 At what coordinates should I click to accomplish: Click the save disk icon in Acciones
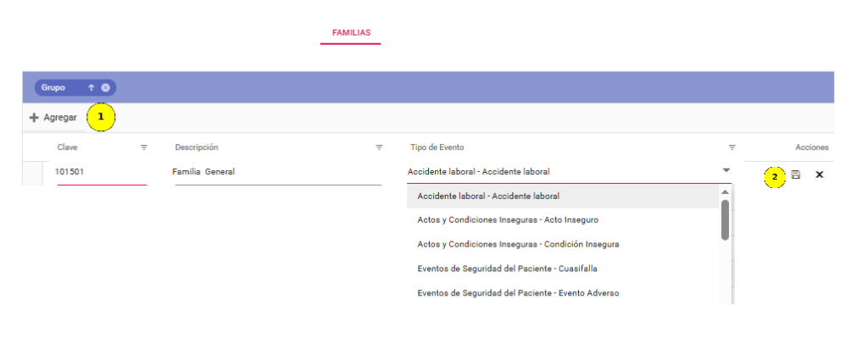796,174
